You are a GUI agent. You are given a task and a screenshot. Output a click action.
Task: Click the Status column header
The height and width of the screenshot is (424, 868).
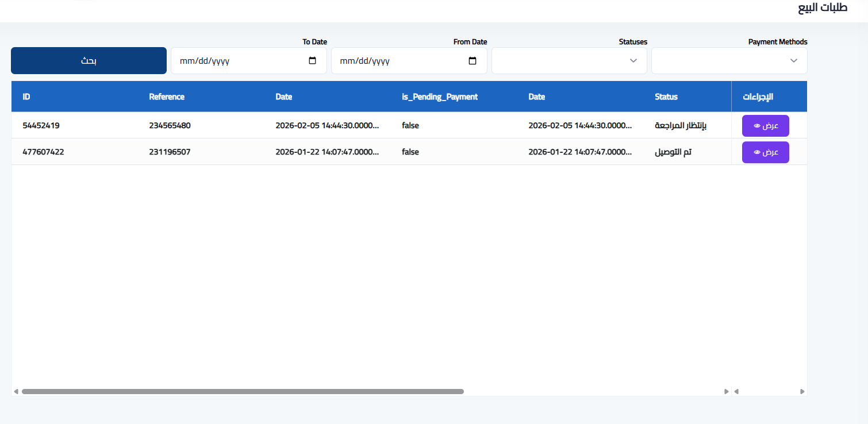[x=666, y=97]
